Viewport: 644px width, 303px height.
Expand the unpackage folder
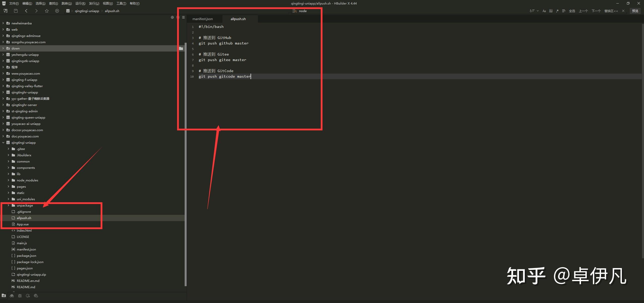(x=8, y=205)
